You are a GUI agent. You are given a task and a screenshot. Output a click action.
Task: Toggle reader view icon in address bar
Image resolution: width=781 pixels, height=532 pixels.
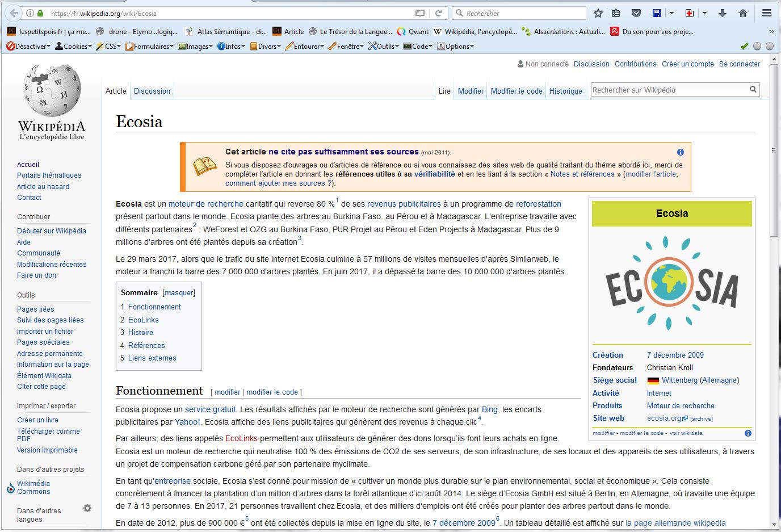click(419, 13)
